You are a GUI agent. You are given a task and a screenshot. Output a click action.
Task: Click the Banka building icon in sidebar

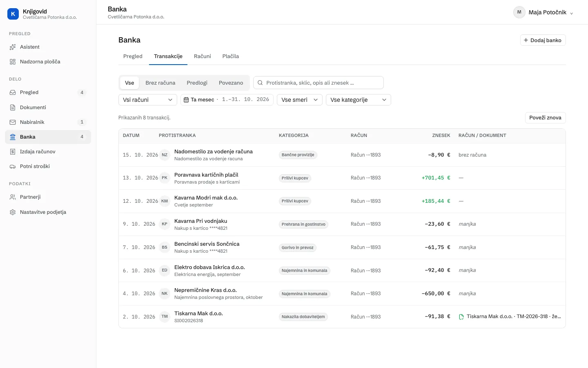click(13, 137)
